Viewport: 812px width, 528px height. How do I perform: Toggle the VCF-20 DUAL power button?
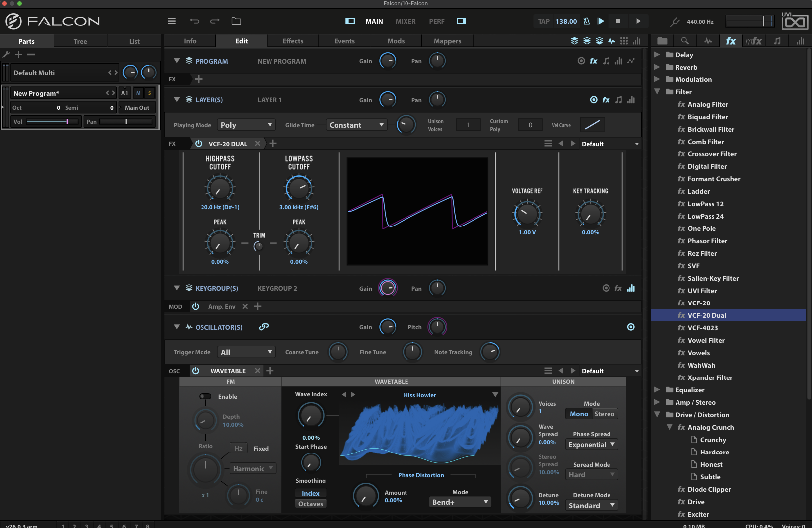(199, 144)
